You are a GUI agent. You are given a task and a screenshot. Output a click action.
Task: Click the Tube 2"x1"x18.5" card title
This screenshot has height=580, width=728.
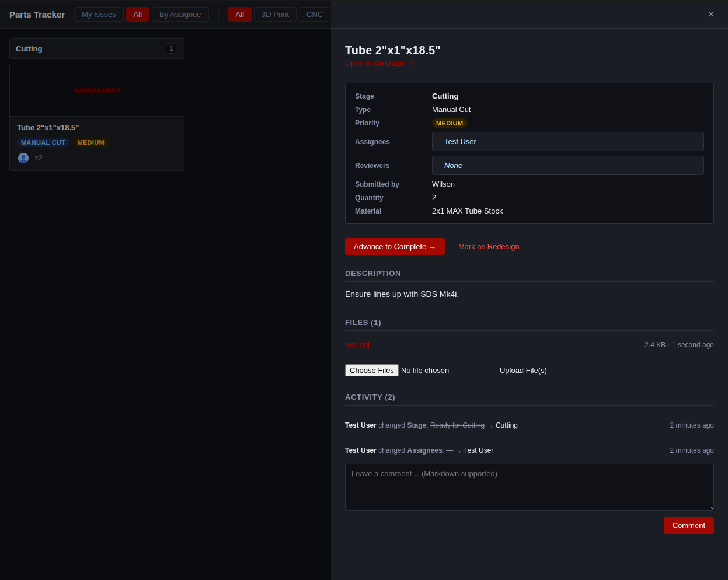click(x=48, y=127)
